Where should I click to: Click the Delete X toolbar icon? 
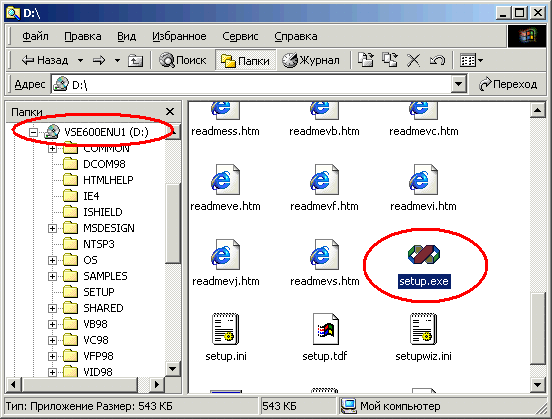tap(413, 60)
